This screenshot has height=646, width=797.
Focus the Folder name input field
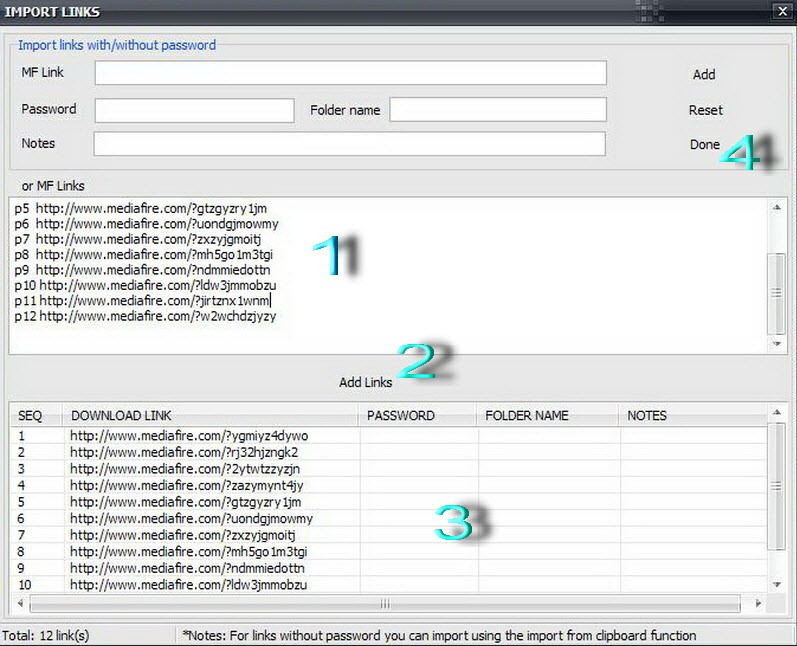[498, 110]
